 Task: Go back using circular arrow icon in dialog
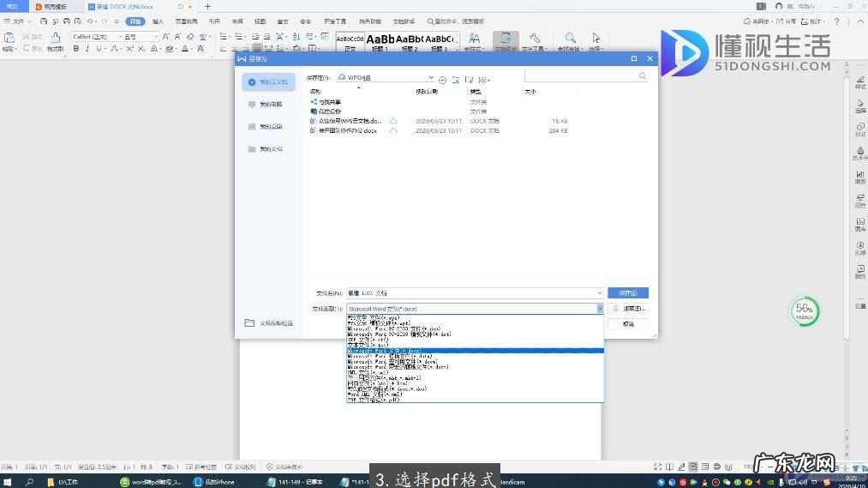pyautogui.click(x=442, y=81)
